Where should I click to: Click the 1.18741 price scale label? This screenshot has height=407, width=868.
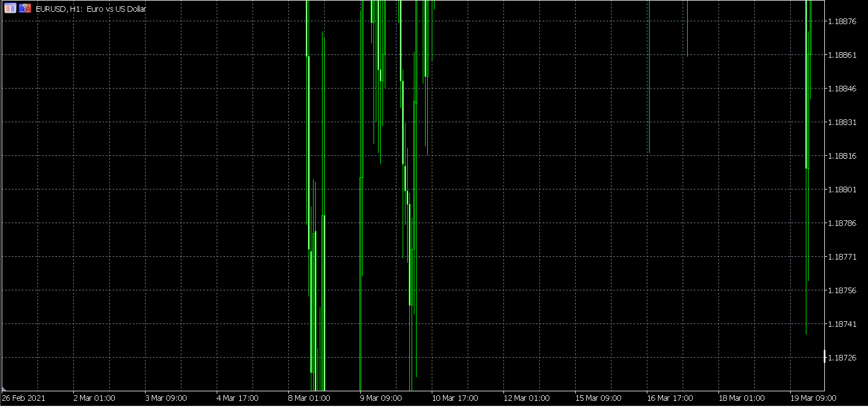pos(842,324)
